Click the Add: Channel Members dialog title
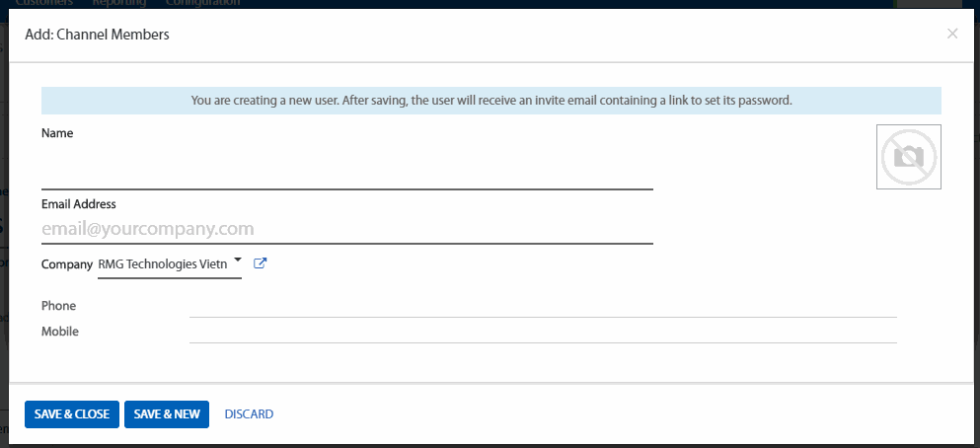Image resolution: width=980 pixels, height=448 pixels. 97,35
